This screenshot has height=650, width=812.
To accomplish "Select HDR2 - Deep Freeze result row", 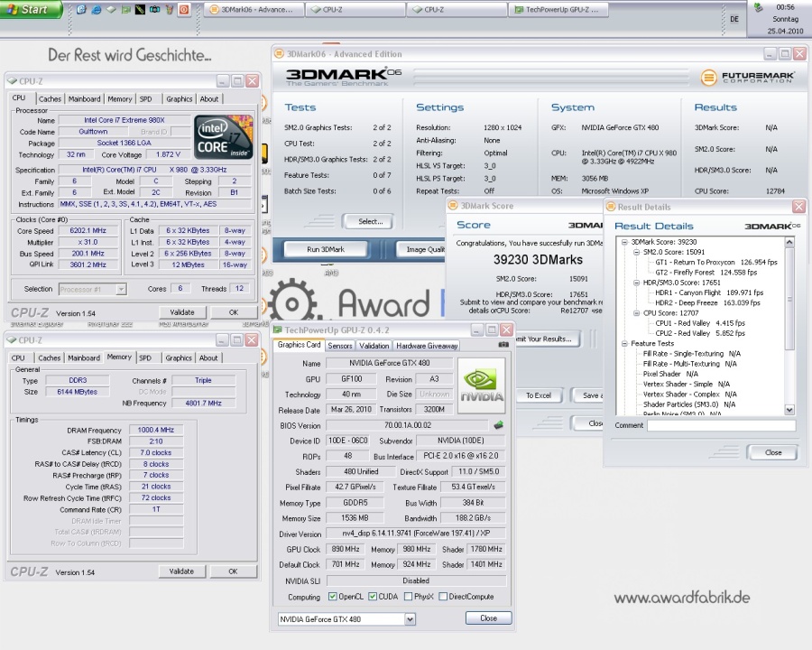I will [x=708, y=302].
